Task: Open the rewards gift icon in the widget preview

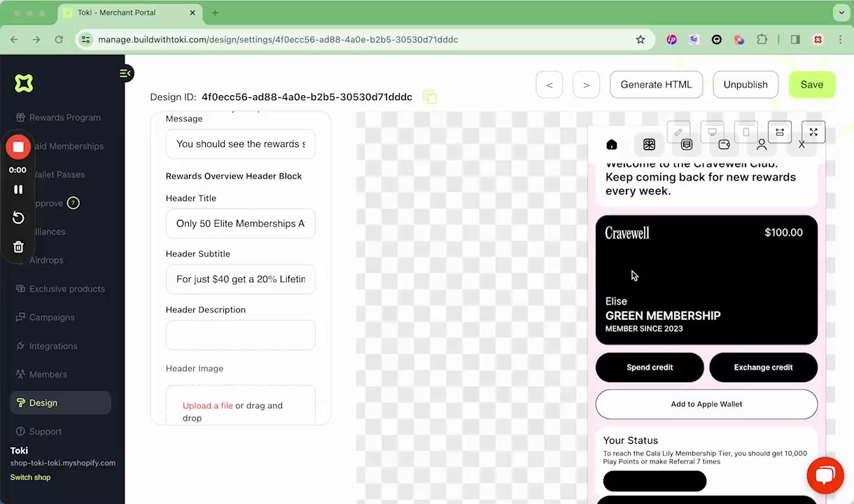Action: pyautogui.click(x=649, y=145)
